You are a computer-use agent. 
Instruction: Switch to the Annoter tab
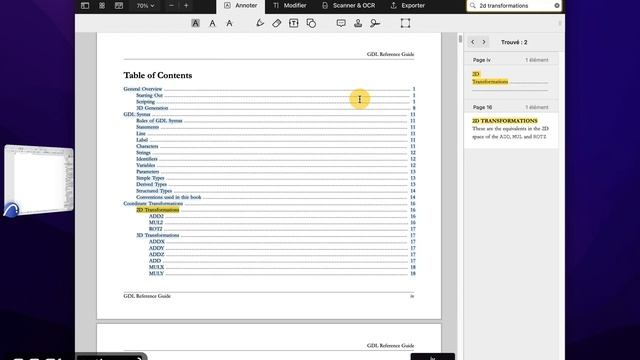tap(241, 6)
